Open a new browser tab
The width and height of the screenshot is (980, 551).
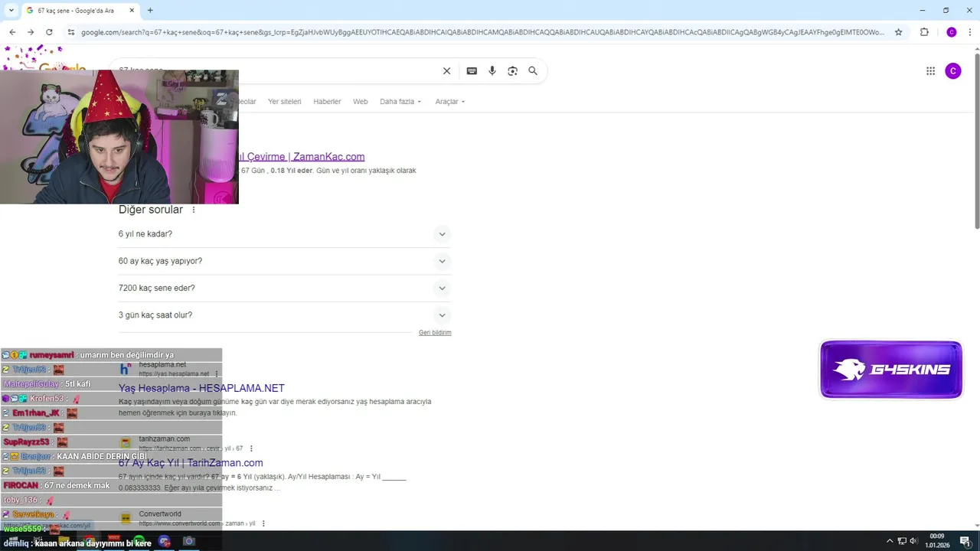(x=150, y=11)
